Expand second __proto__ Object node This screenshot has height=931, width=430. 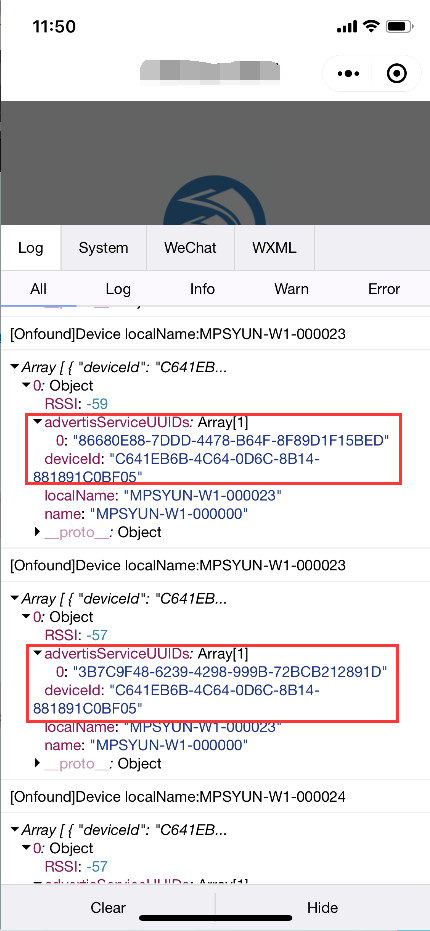coord(38,763)
